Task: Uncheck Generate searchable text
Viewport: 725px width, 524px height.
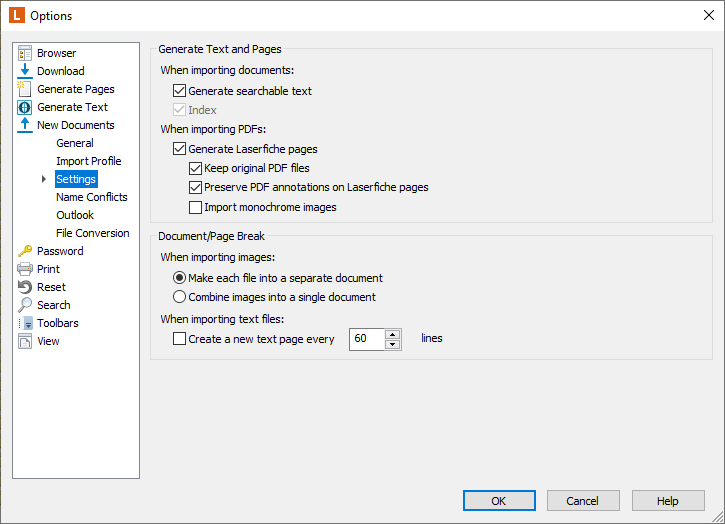Action: (x=179, y=91)
